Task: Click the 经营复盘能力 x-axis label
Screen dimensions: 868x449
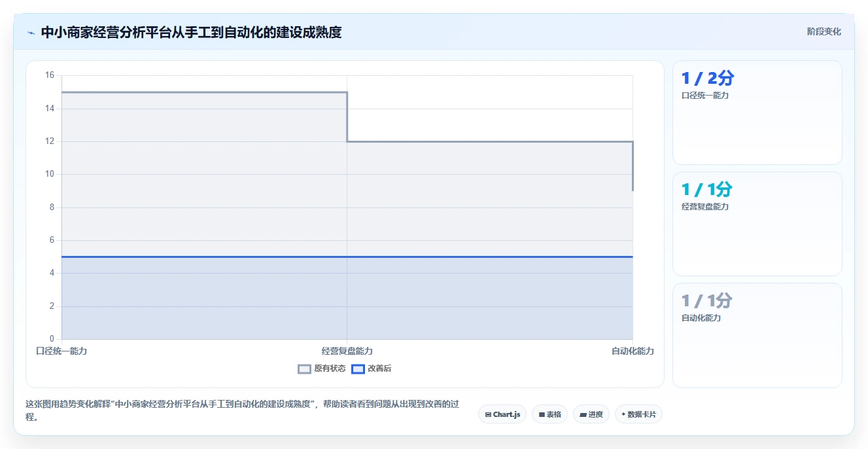Action: point(347,351)
